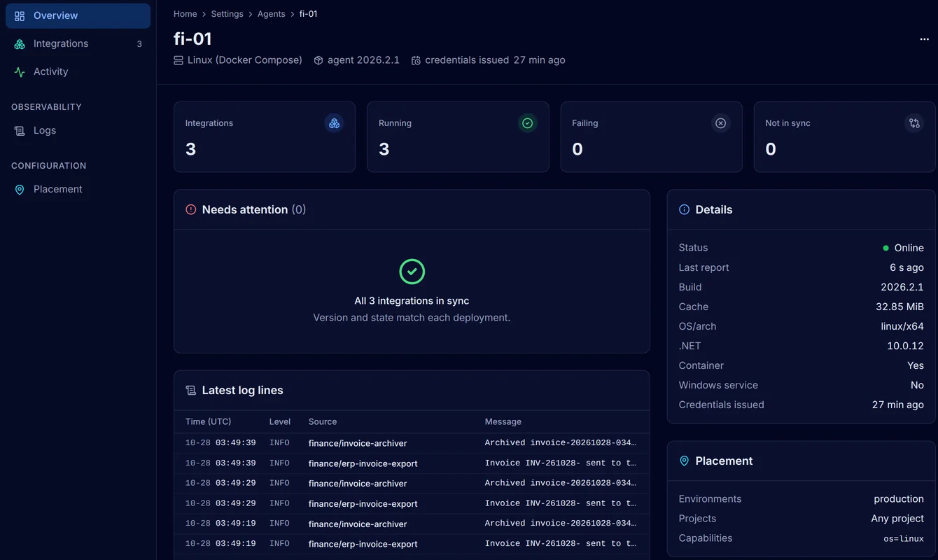
Task: Click the Needs attention alert icon
Action: 191,209
